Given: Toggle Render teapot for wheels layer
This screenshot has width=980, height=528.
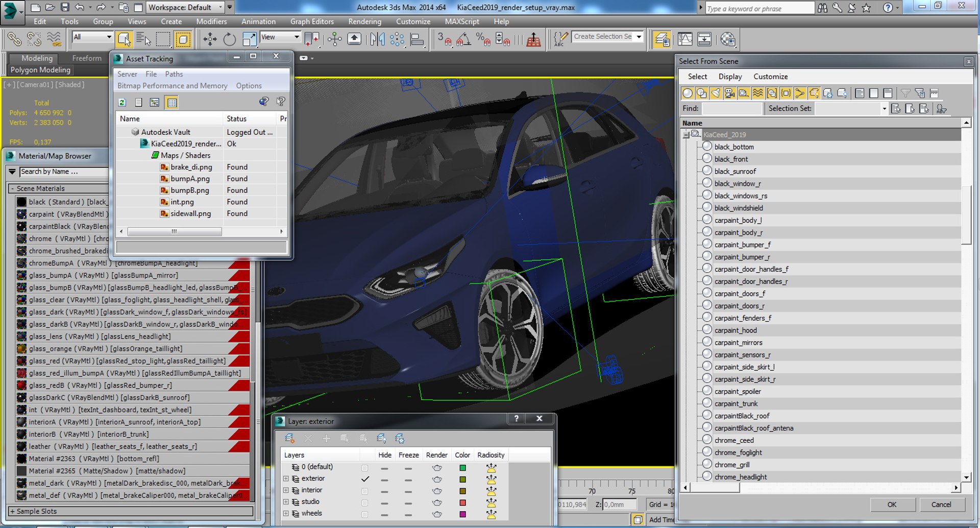Looking at the screenshot, I should point(437,514).
